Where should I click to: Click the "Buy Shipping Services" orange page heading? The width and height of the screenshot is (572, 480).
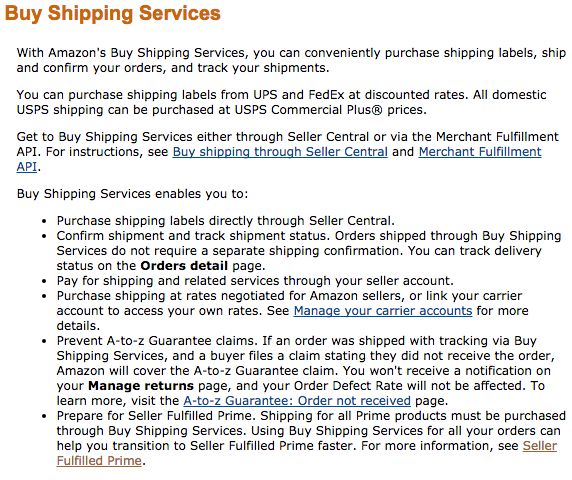click(x=112, y=13)
